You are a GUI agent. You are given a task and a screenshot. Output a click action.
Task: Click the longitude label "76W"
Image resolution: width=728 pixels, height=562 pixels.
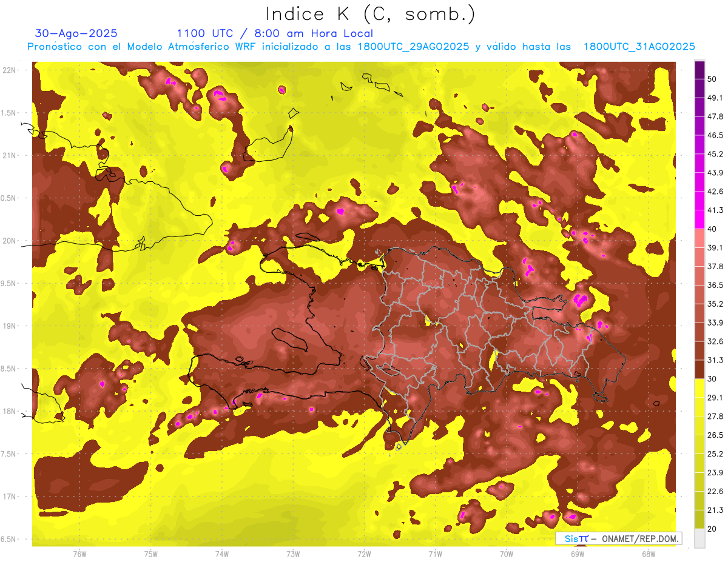tap(79, 554)
